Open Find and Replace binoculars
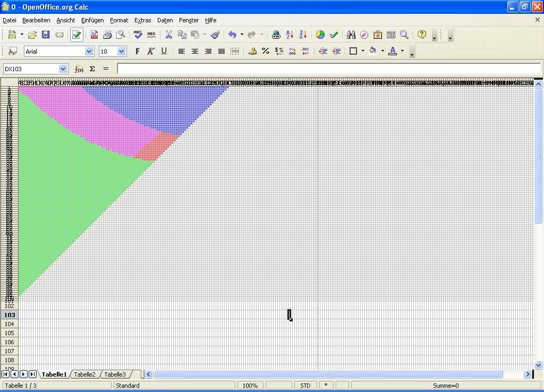Viewport: 544px width, 392px height. coord(351,35)
